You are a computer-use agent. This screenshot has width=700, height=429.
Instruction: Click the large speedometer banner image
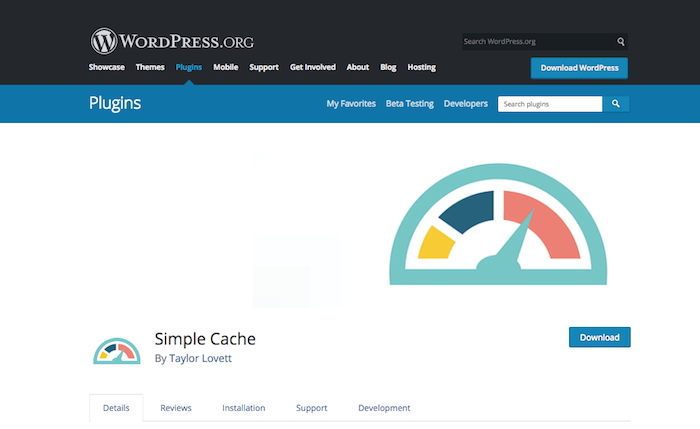[498, 224]
